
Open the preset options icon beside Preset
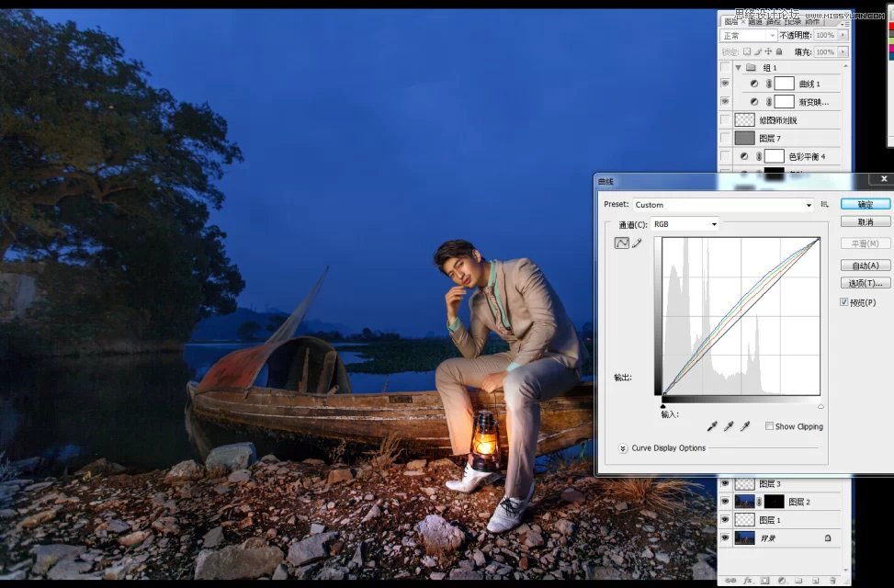coord(824,204)
